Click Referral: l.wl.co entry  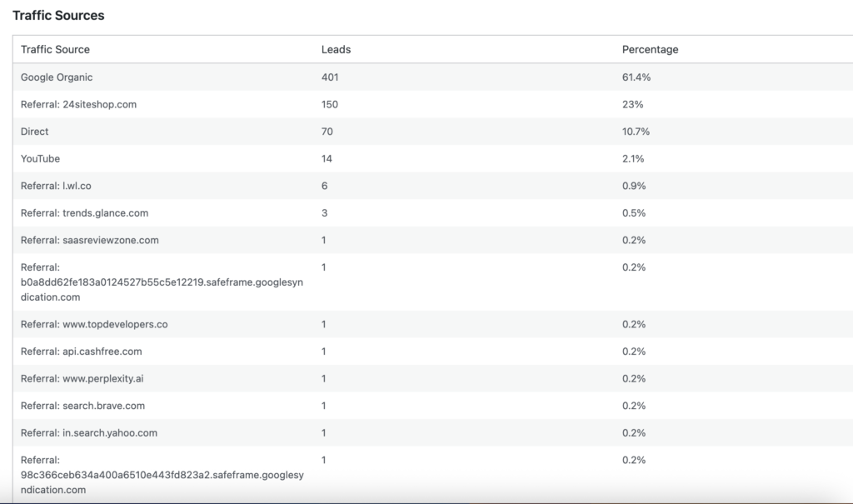tap(56, 186)
